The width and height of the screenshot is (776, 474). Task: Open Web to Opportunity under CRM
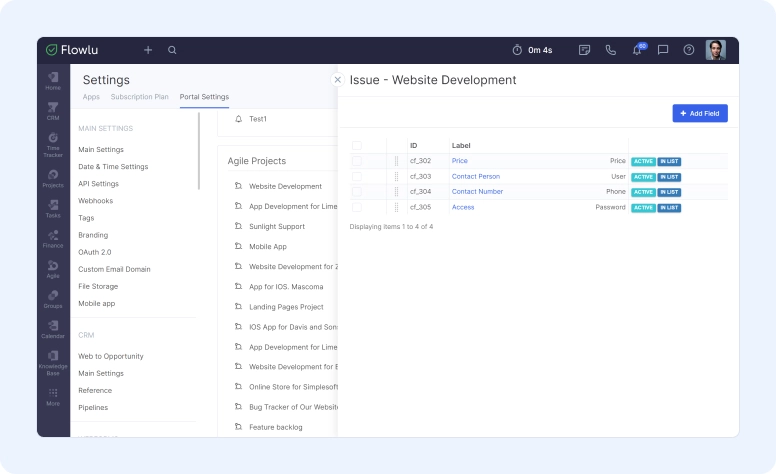coord(111,356)
